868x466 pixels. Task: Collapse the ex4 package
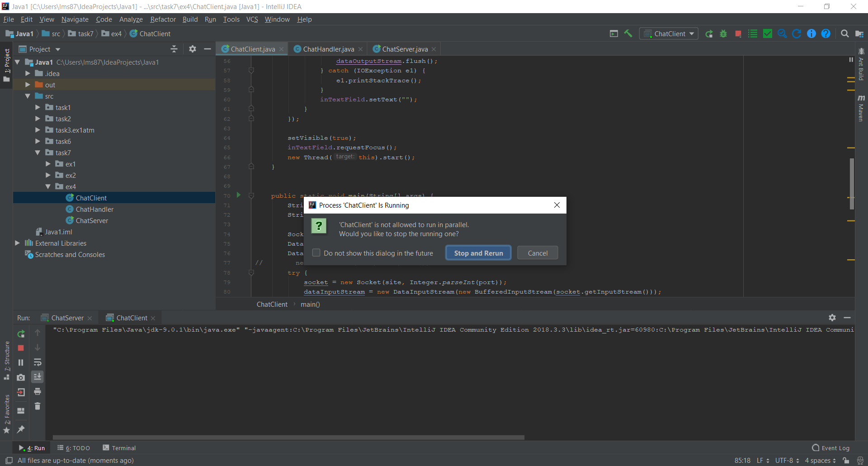click(48, 186)
